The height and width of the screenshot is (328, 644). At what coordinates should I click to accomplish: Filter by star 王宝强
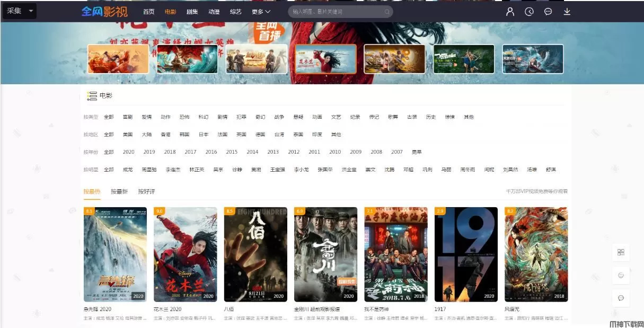(278, 170)
